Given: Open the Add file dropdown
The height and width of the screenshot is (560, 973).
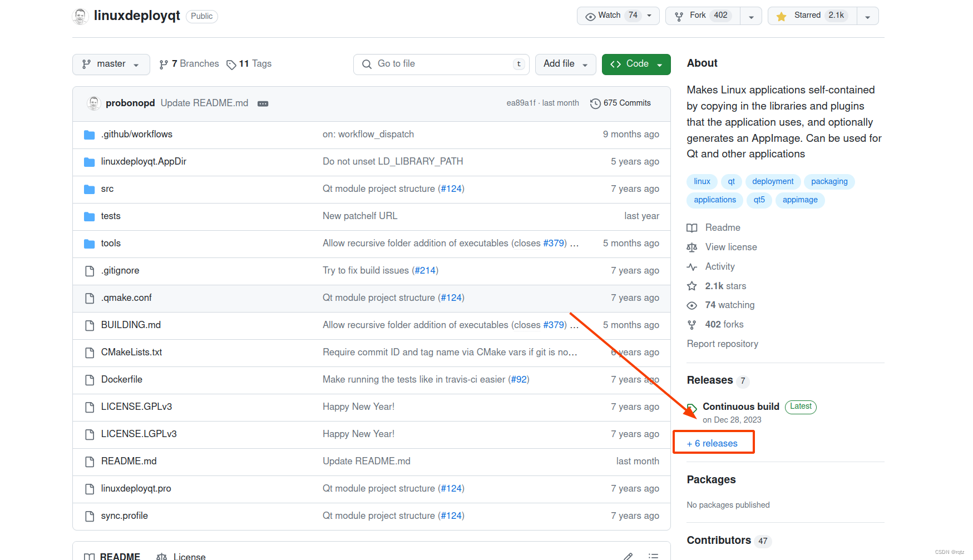Looking at the screenshot, I should (566, 65).
